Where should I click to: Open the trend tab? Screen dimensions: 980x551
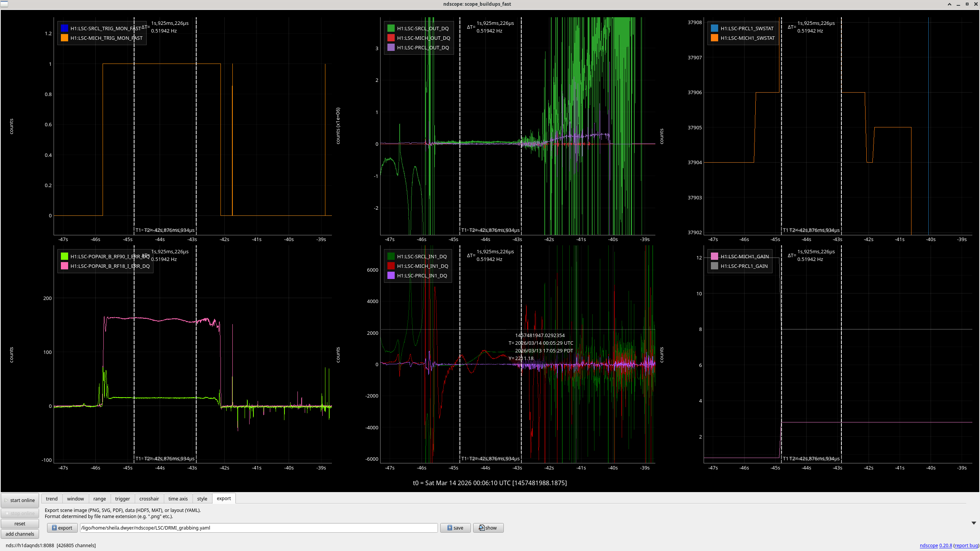(x=52, y=499)
